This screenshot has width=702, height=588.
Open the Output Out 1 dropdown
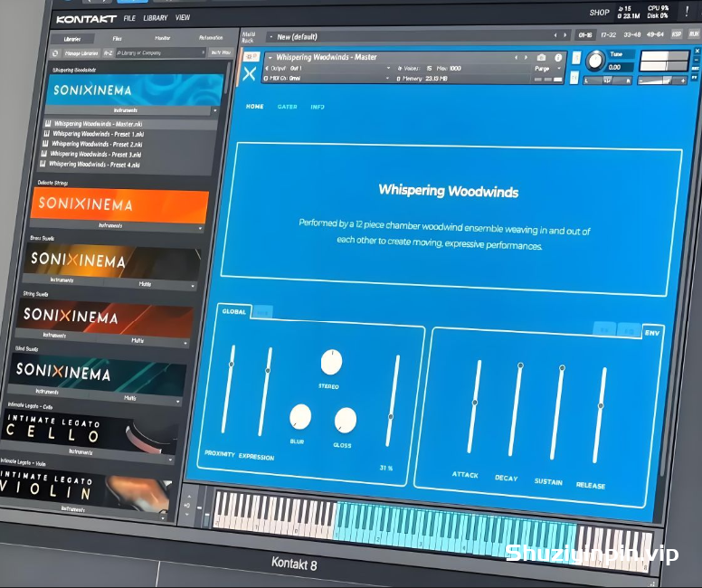(328, 69)
